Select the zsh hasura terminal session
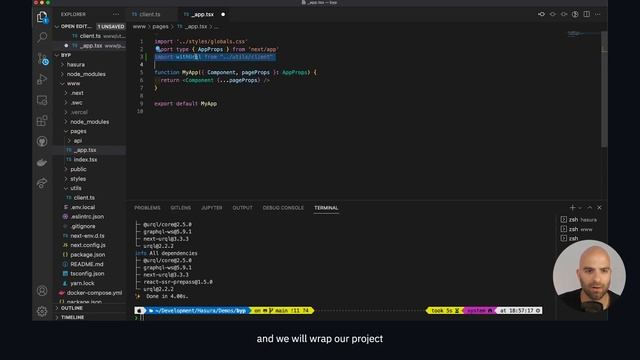Viewport: 640px width, 360px height. coord(578,220)
